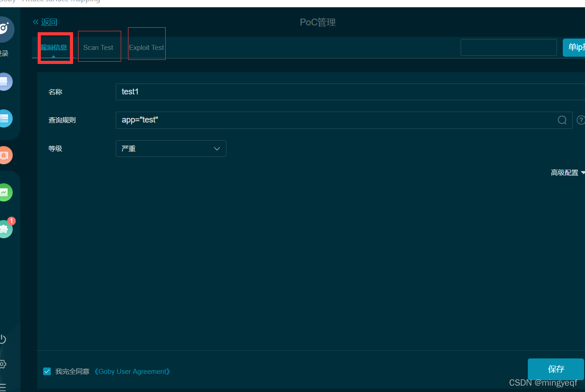This screenshot has height=392, width=585.
Task: Click the PoC管理 page title
Action: point(318,22)
